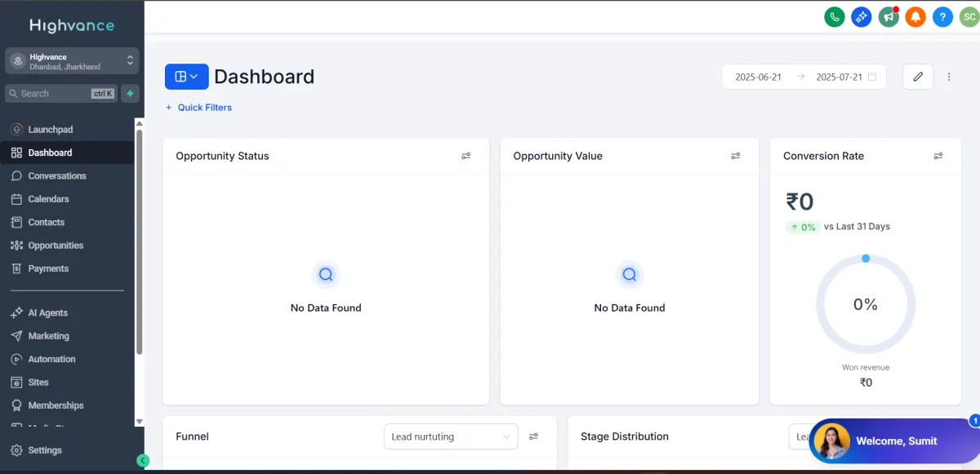Open the Lead nurtuting pipeline dropdown
The image size is (980, 474).
point(451,436)
